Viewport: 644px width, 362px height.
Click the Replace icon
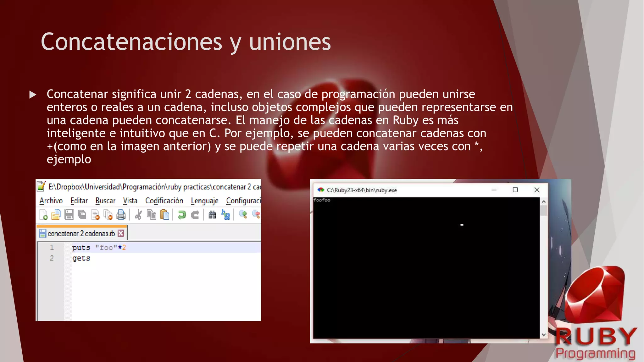[x=225, y=215]
